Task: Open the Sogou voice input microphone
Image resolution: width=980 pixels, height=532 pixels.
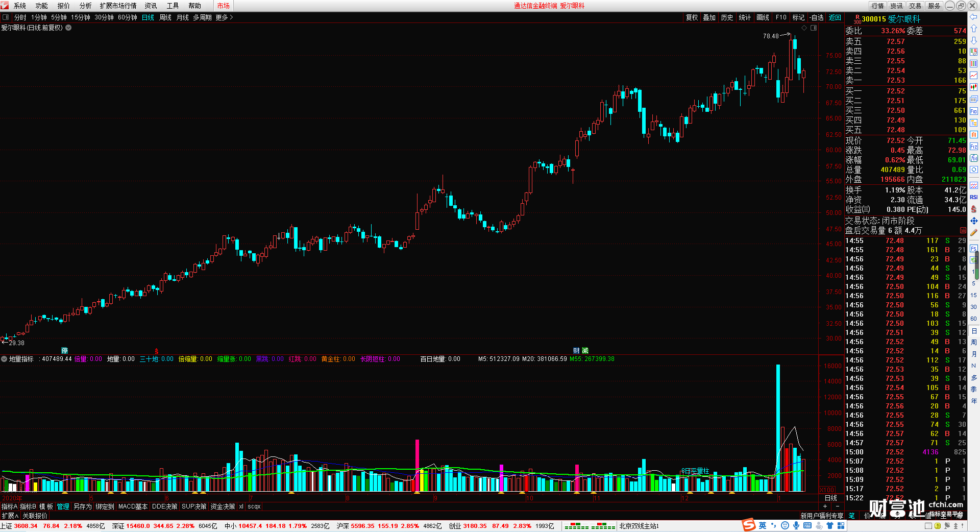Action: click(796, 525)
